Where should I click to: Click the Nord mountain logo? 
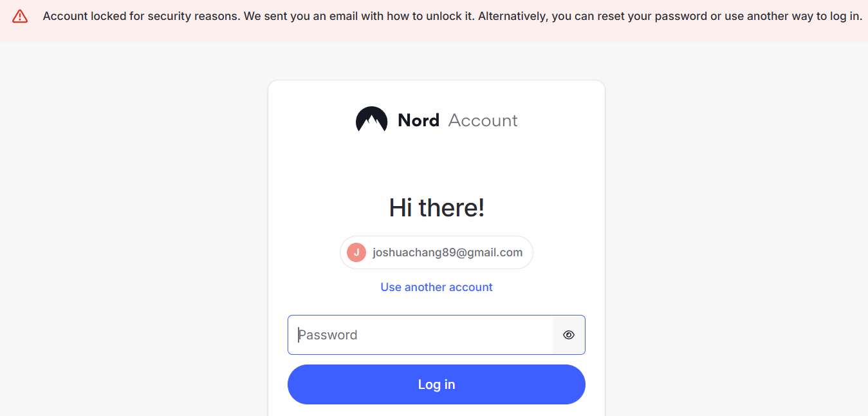[371, 120]
